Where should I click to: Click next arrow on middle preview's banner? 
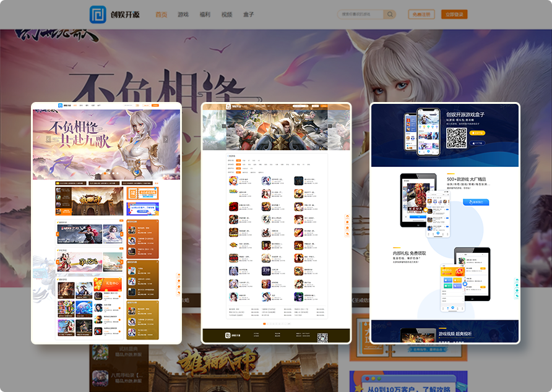pyautogui.click(x=330, y=126)
